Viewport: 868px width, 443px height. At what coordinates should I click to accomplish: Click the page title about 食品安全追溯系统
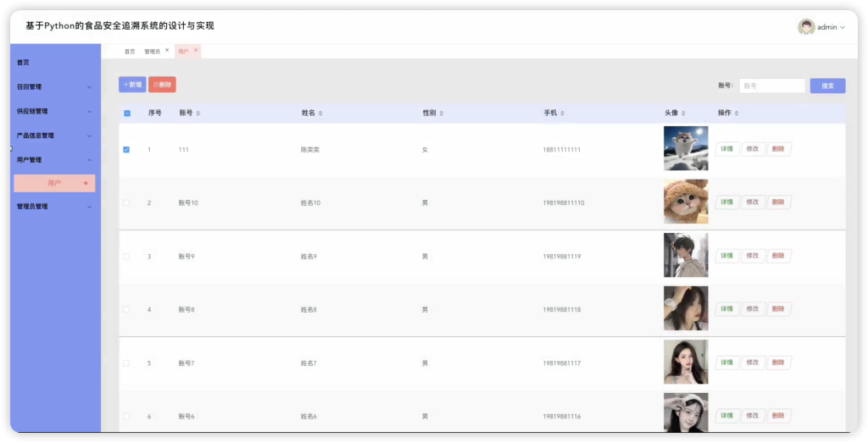tap(120, 26)
